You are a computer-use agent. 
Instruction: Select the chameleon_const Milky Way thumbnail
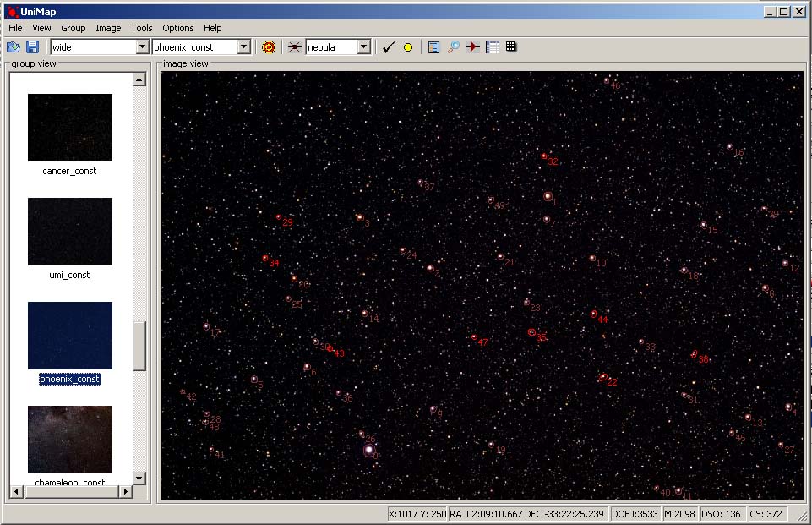[x=70, y=440]
